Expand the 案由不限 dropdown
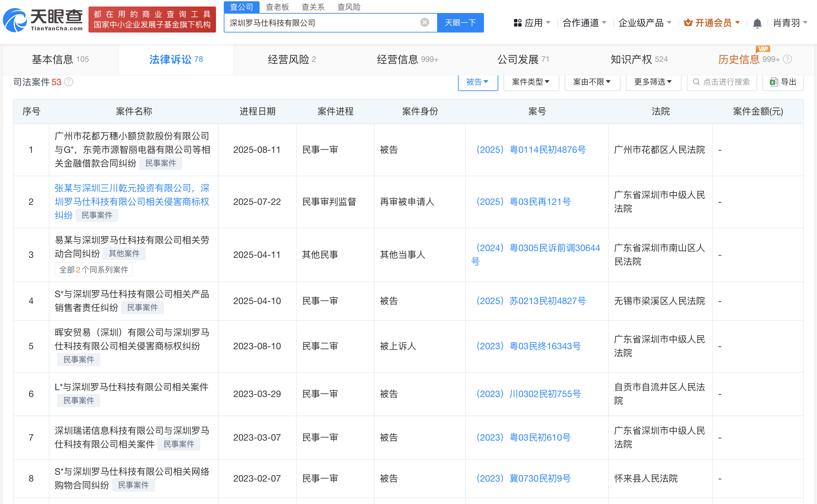The width and height of the screenshot is (817, 504). click(592, 82)
